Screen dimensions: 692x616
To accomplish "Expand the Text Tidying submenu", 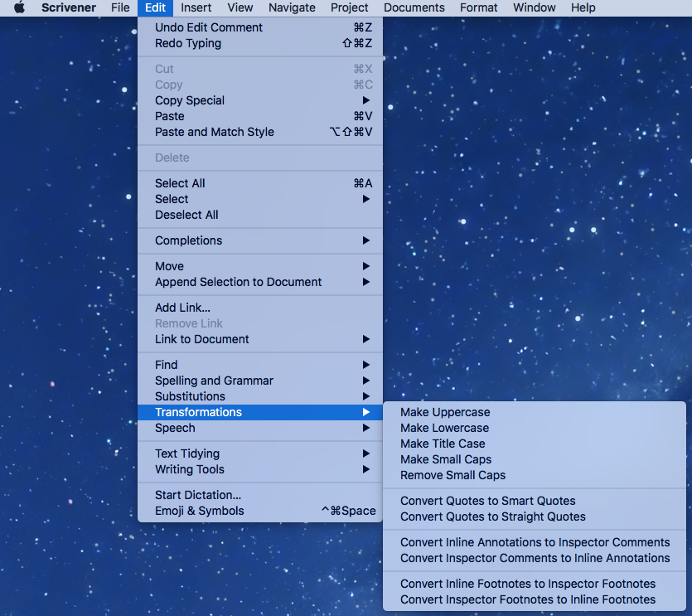I will point(260,454).
